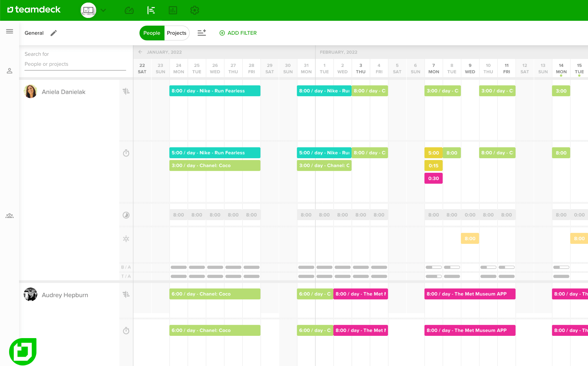Click Aniela Danielak's availability clock icon
Viewport: 588px width, 366px height.
click(126, 215)
